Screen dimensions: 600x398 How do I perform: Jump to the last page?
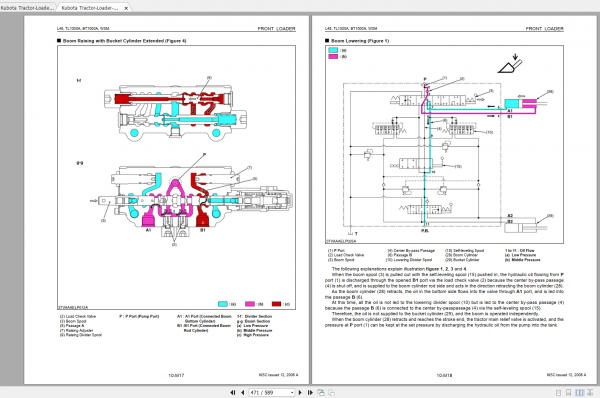tap(310, 392)
